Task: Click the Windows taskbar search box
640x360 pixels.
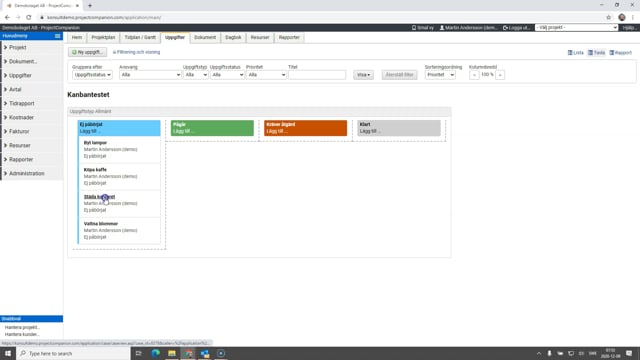Action: click(x=73, y=353)
